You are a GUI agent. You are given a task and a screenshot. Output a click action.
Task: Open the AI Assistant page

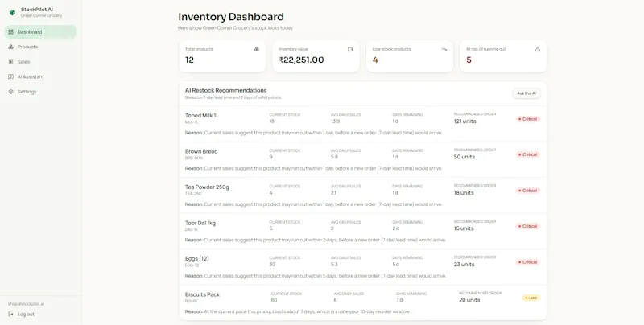click(41, 76)
